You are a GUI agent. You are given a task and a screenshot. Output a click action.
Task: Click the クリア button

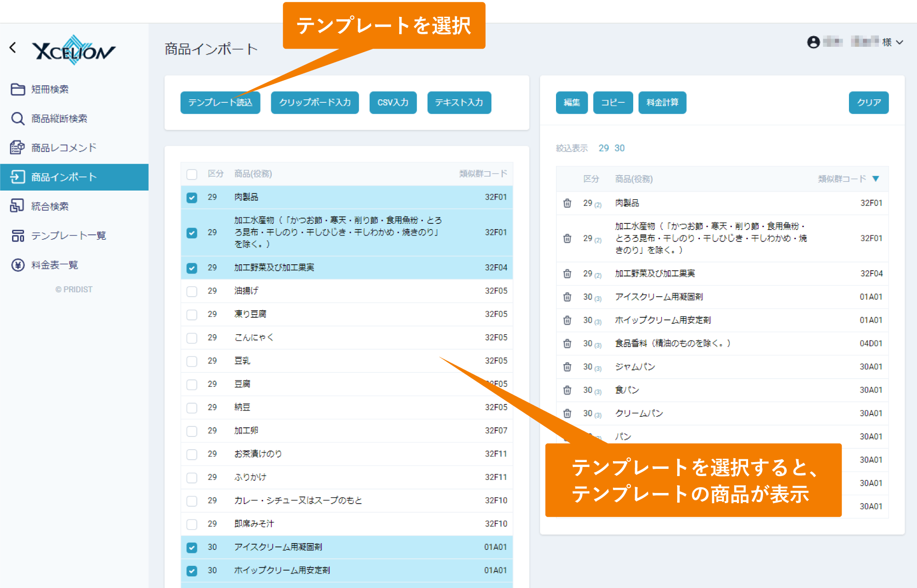click(x=869, y=102)
